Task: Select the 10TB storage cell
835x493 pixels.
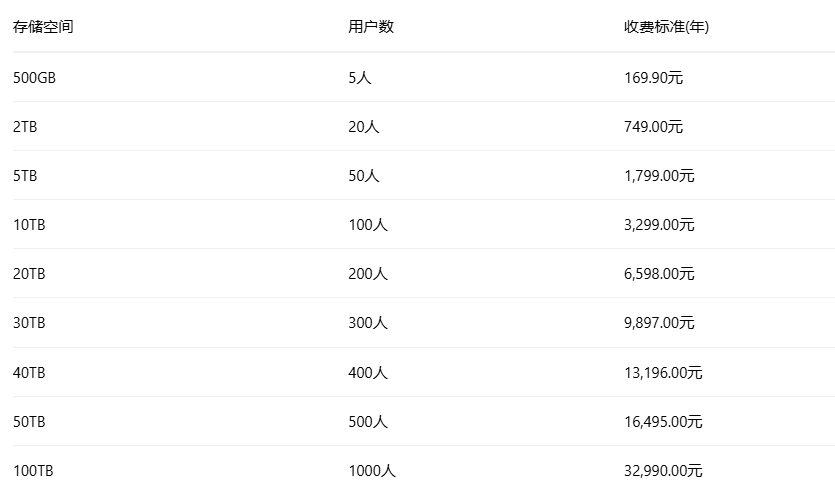Action: pos(29,225)
